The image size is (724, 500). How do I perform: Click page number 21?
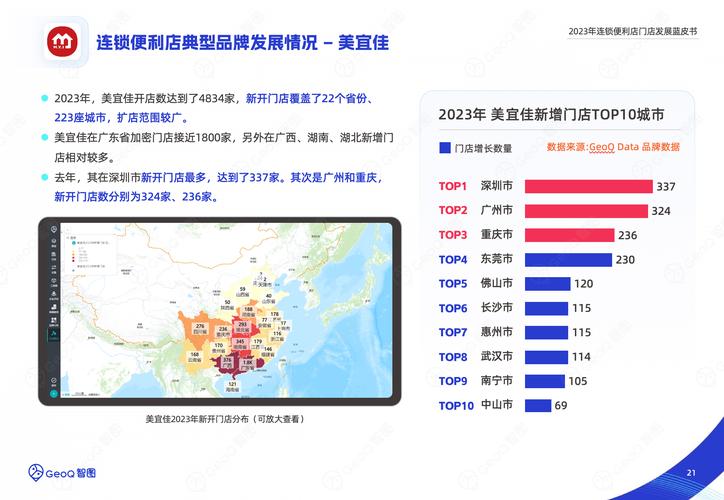coord(691,472)
